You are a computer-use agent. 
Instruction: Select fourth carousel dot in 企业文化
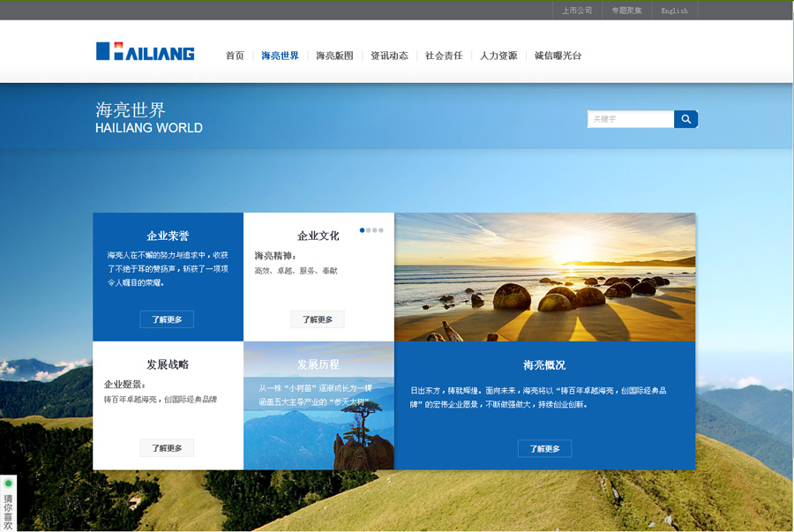(381, 230)
